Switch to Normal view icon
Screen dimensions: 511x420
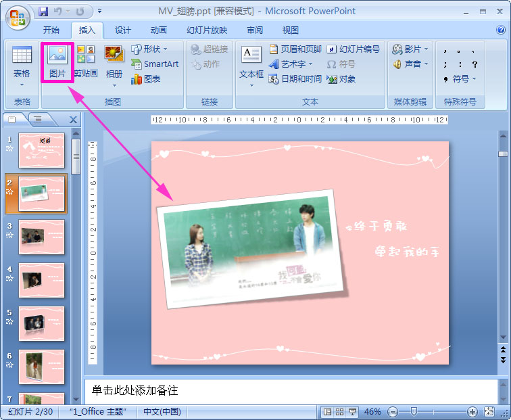(328, 412)
